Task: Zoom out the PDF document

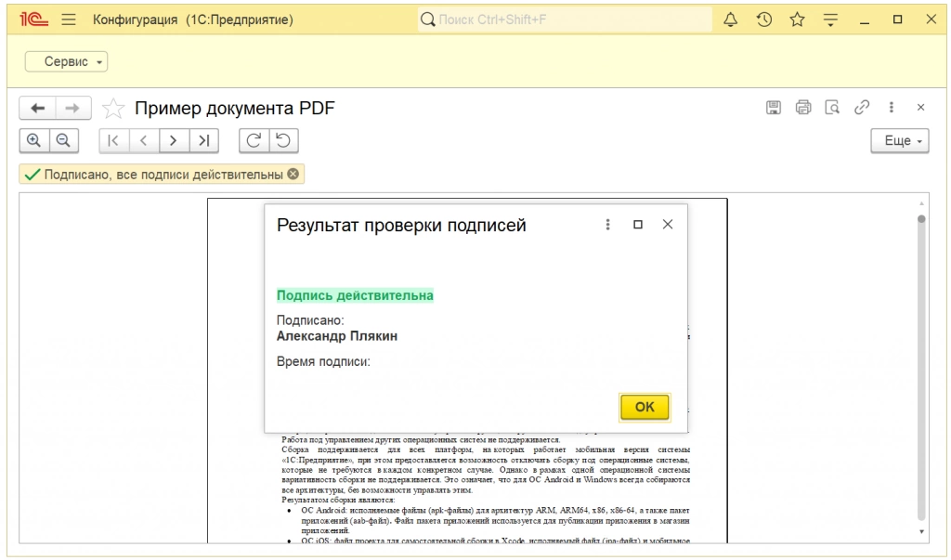Action: (63, 141)
